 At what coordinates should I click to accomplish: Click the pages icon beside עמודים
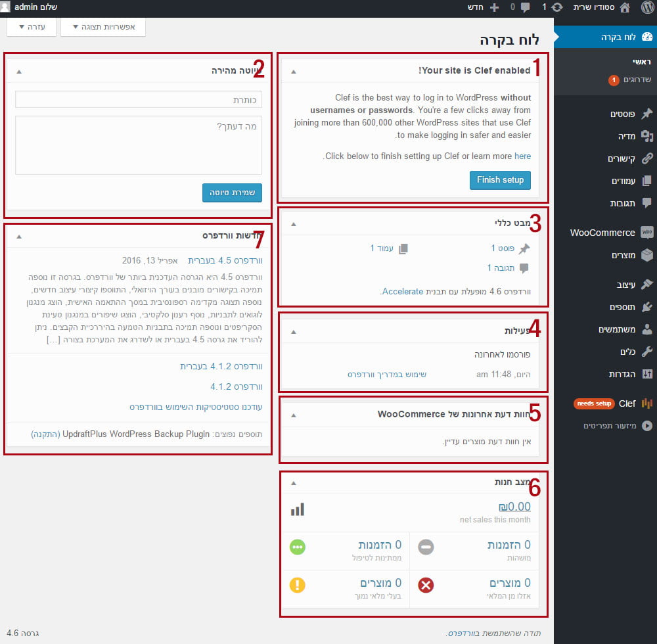[x=647, y=181]
